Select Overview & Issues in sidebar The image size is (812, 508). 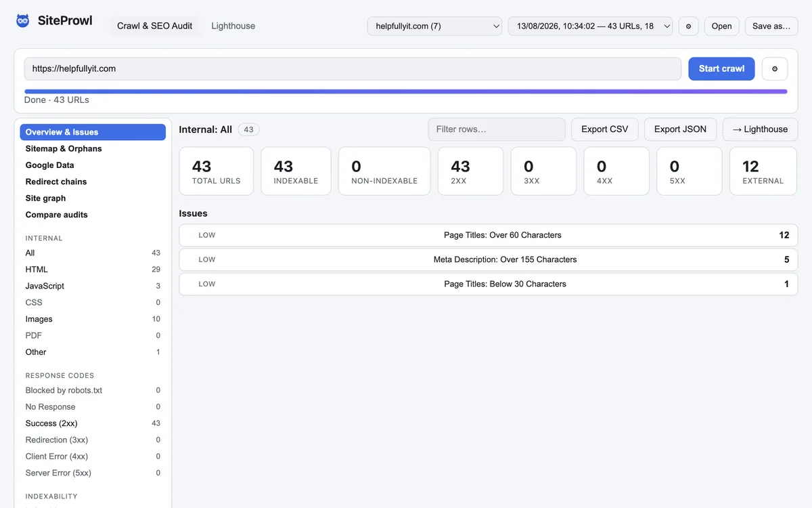pyautogui.click(x=93, y=132)
